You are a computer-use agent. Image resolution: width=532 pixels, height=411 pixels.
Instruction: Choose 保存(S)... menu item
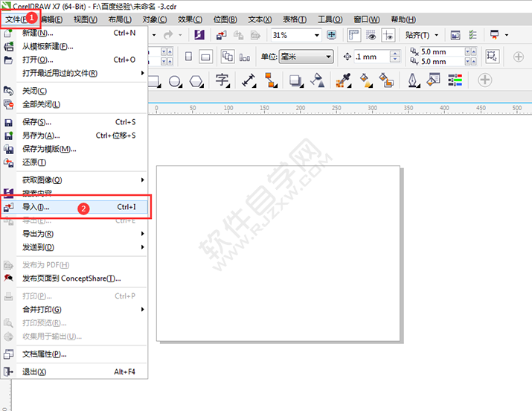pyautogui.click(x=74, y=122)
